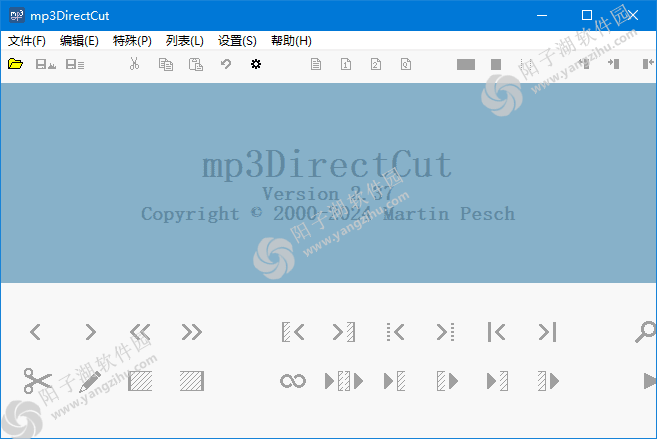Play up to selection start icon
Screen dimensions: 657x439
click(x=395, y=381)
